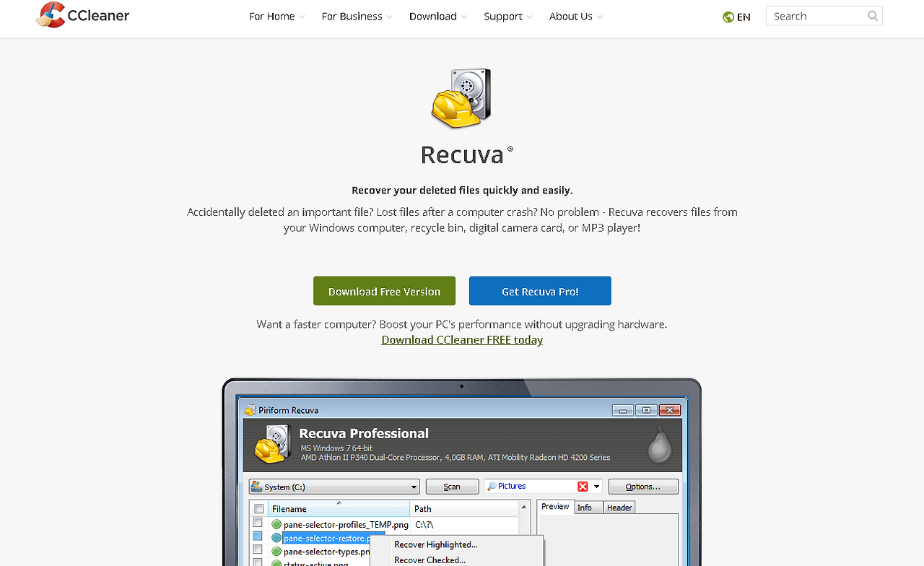Click the C:\?\ path cell
Viewport: 924px width, 566px height.
(424, 524)
